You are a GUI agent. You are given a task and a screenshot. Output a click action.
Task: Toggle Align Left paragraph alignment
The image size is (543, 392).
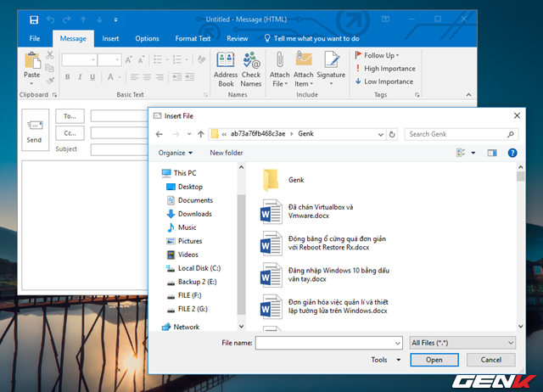click(135, 77)
